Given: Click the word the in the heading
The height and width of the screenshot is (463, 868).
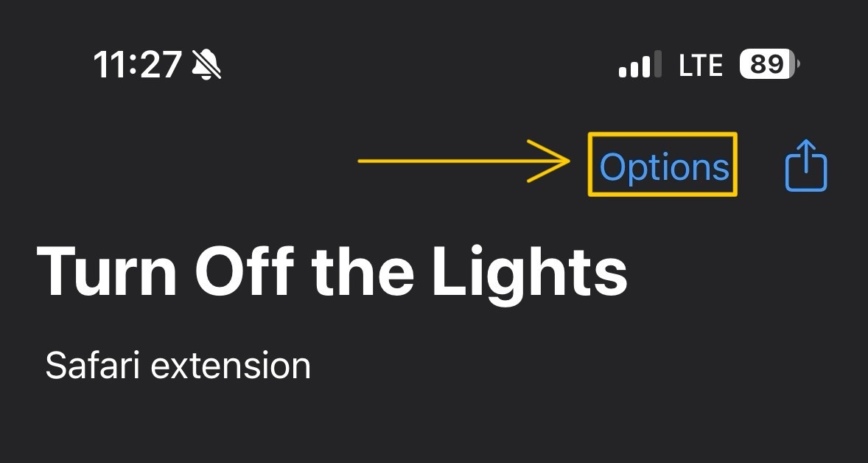Looking at the screenshot, I should pyautogui.click(x=363, y=271).
